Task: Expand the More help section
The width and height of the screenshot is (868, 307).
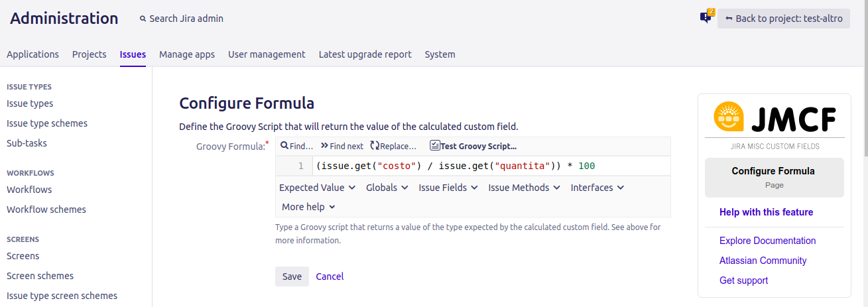Action: coord(308,207)
